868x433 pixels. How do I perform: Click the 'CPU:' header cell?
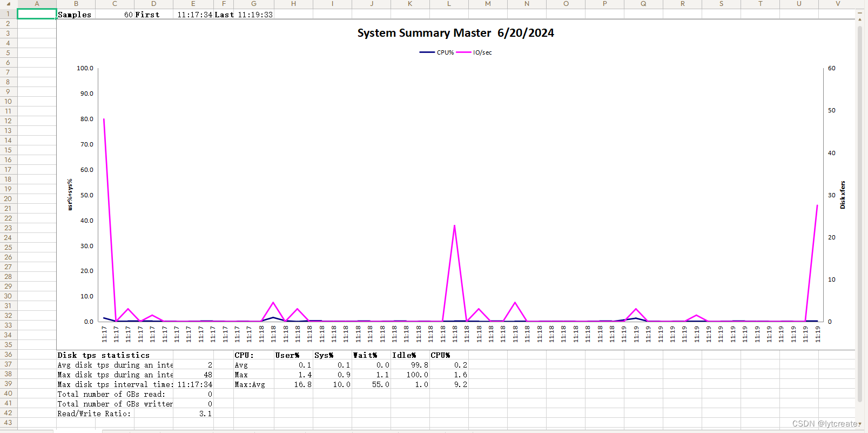pyautogui.click(x=254, y=355)
